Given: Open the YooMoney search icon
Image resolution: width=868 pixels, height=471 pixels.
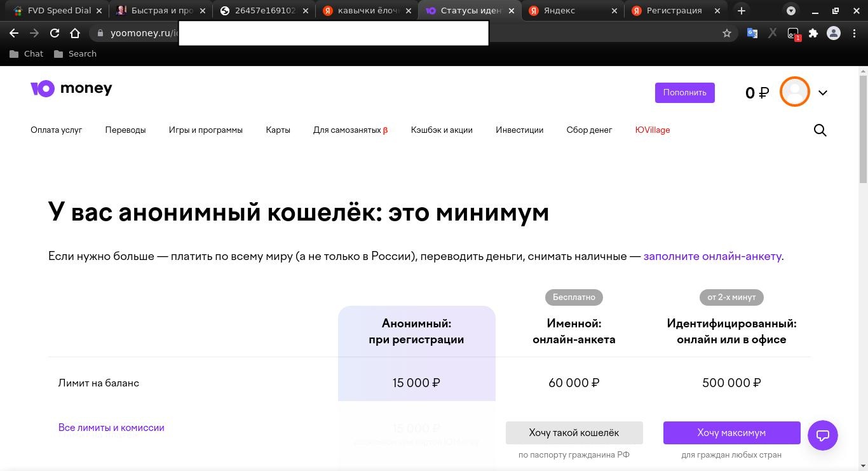Looking at the screenshot, I should [x=820, y=130].
